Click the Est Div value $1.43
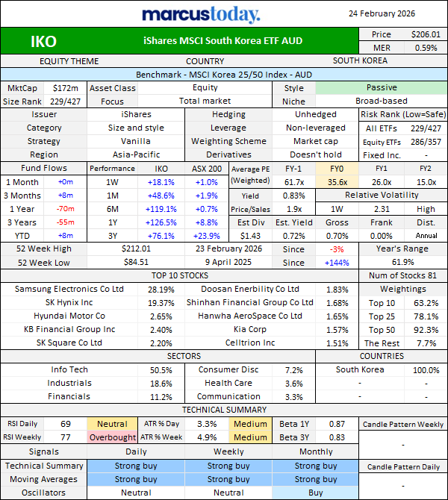 coord(250,236)
